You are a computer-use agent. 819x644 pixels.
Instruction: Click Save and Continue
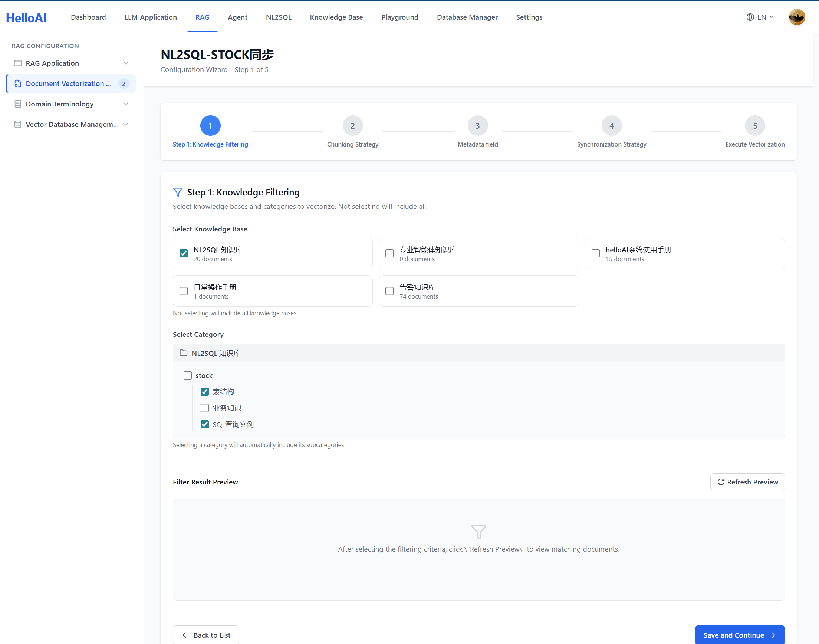[739, 635]
